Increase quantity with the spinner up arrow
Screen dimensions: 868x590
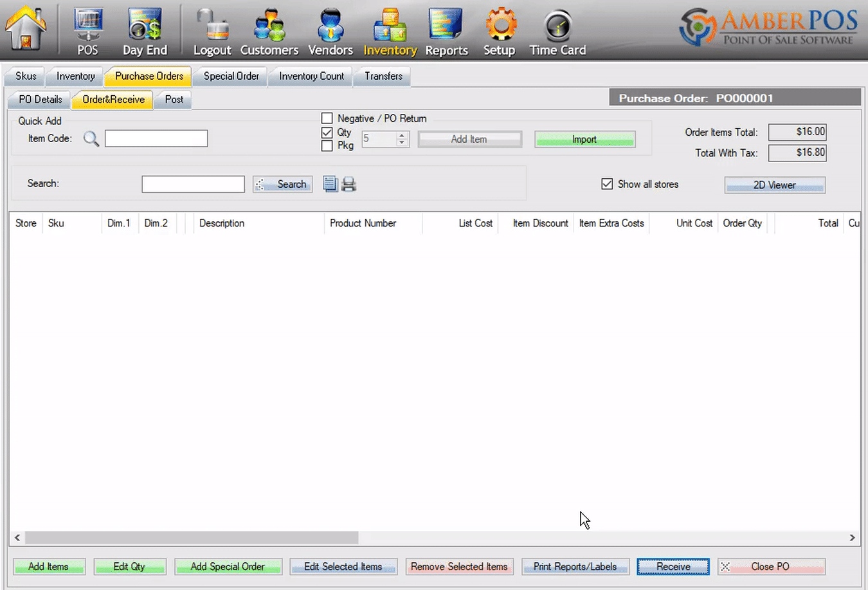(x=402, y=135)
